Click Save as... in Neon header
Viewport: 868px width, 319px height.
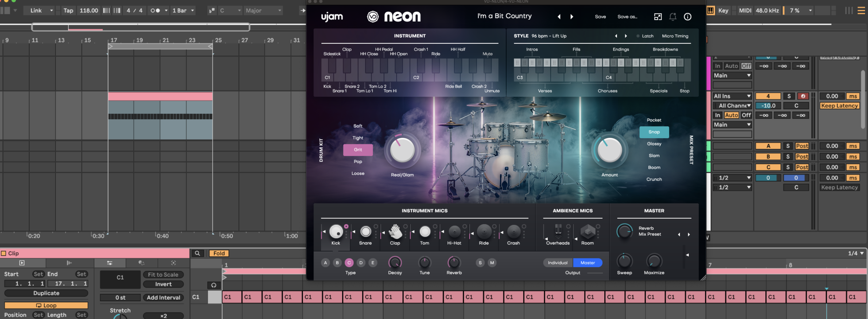click(x=628, y=17)
